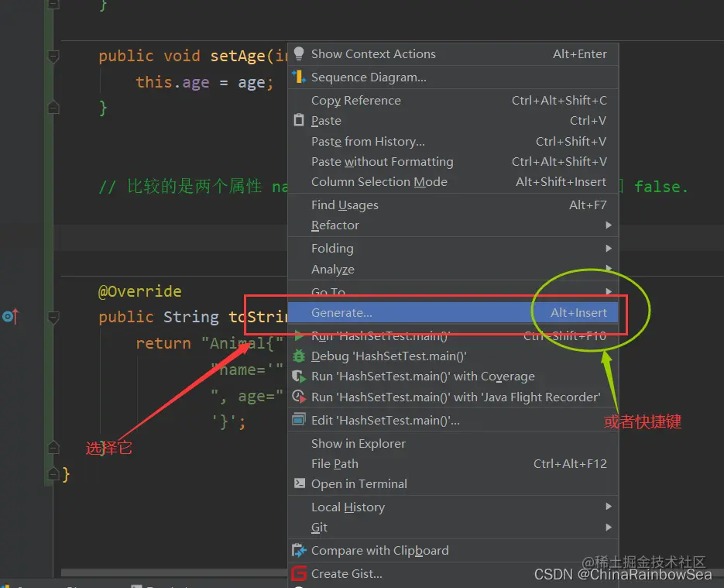
Task: Click the @Override annotation in the editor
Action: [140, 291]
